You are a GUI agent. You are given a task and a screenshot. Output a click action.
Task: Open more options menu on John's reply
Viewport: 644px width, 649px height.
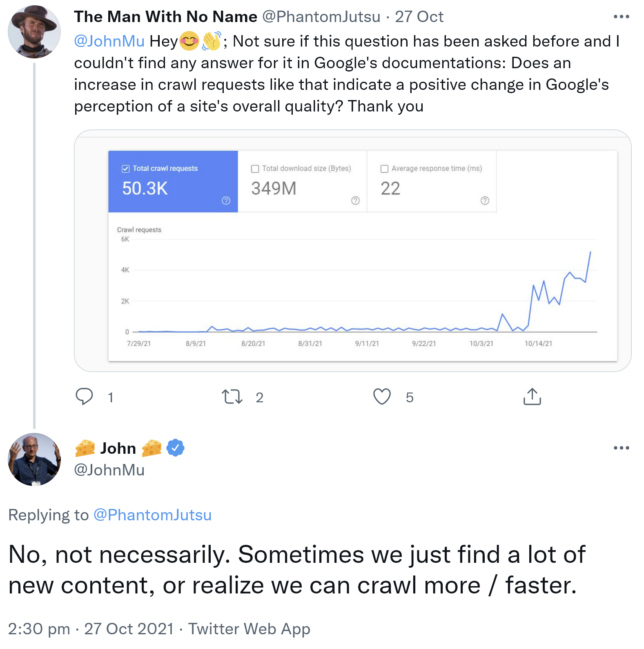tap(621, 448)
